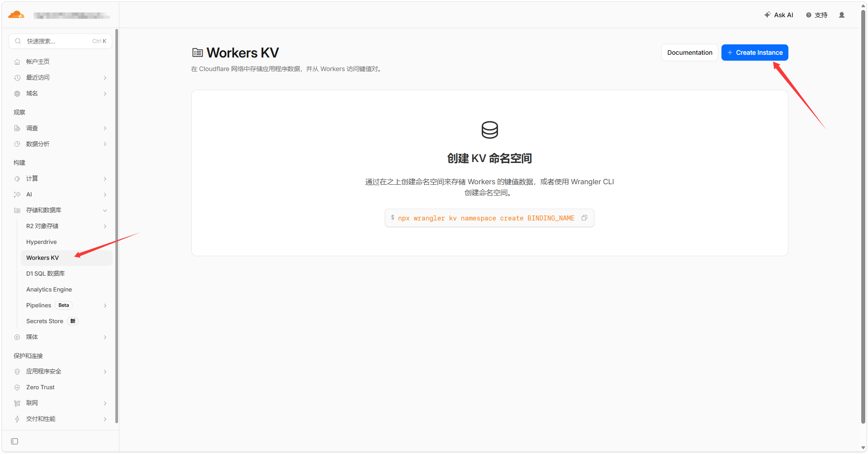
Task: Click the icon beside 调查
Action: pyautogui.click(x=17, y=129)
